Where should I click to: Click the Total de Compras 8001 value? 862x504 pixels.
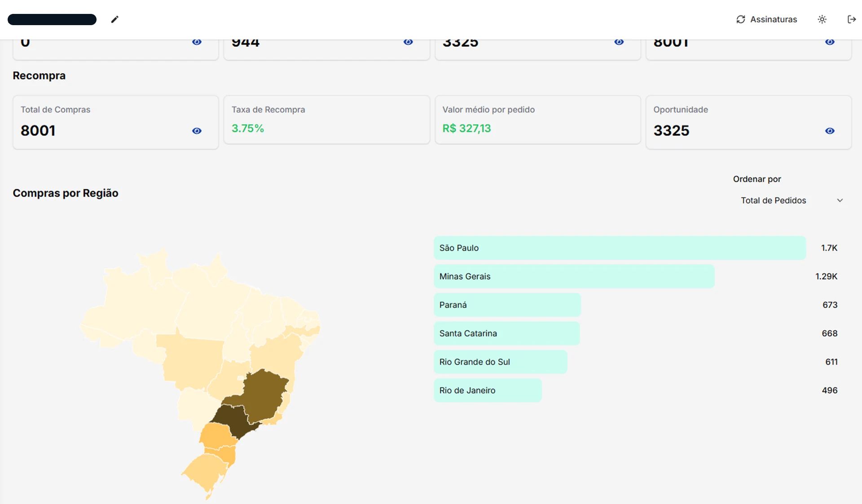click(x=38, y=131)
